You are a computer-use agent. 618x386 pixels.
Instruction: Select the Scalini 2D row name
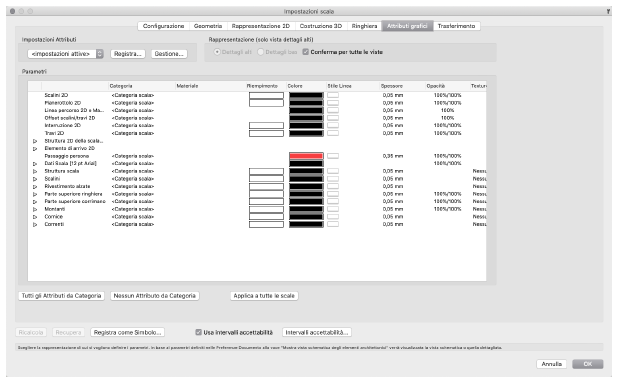[x=56, y=95]
